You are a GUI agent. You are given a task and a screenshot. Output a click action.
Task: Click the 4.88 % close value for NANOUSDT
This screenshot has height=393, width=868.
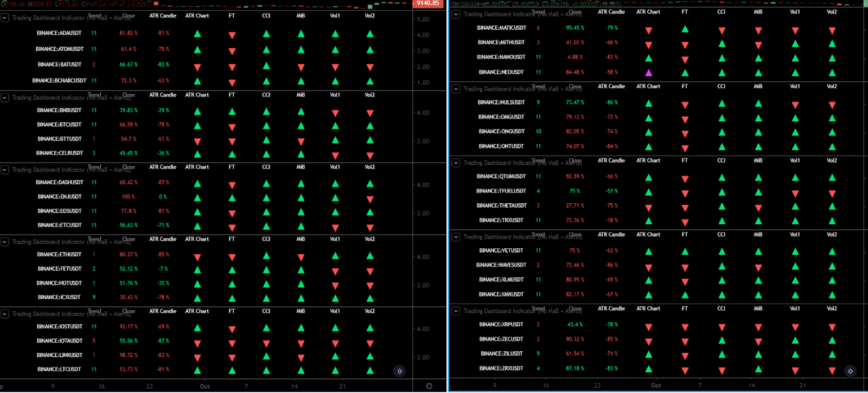click(575, 57)
